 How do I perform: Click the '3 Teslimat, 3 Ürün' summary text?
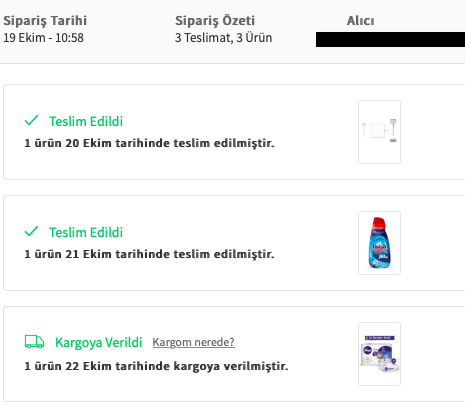point(224,38)
